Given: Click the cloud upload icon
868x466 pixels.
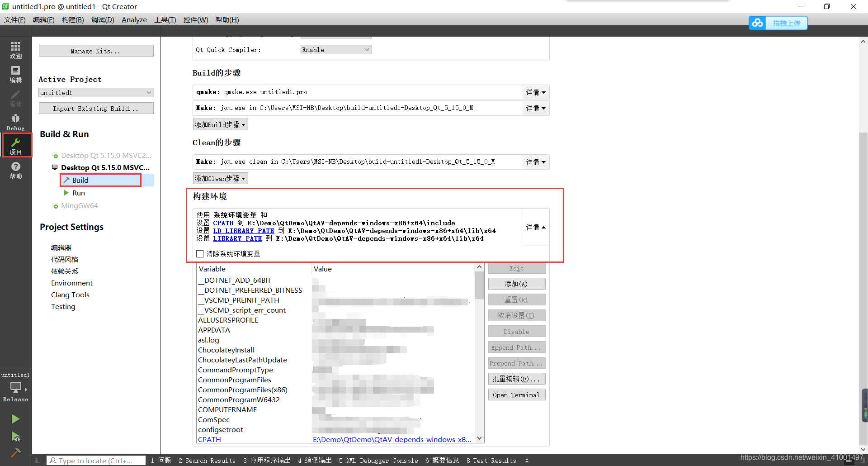Looking at the screenshot, I should [758, 23].
